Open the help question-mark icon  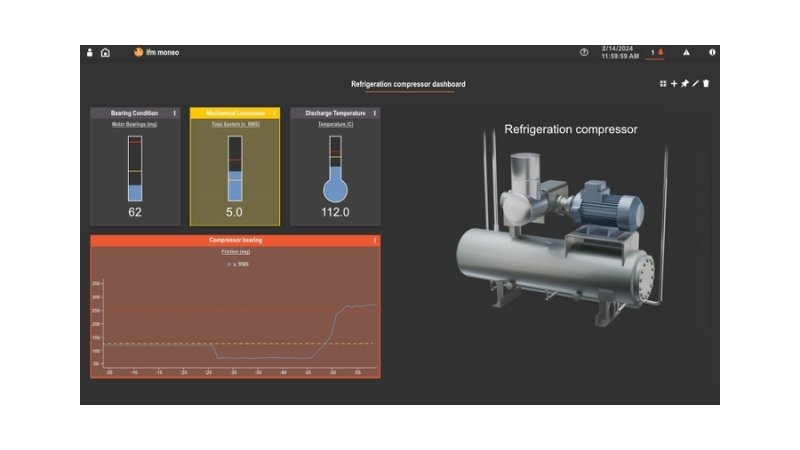click(x=584, y=52)
